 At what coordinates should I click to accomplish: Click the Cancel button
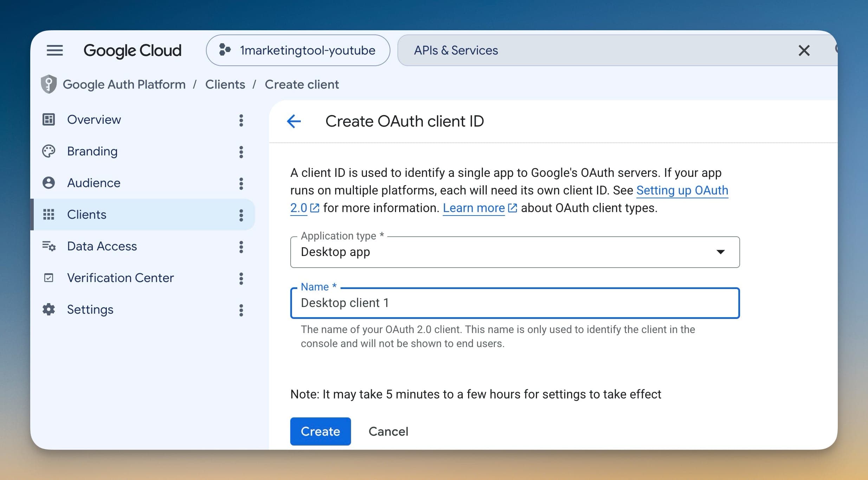(388, 431)
